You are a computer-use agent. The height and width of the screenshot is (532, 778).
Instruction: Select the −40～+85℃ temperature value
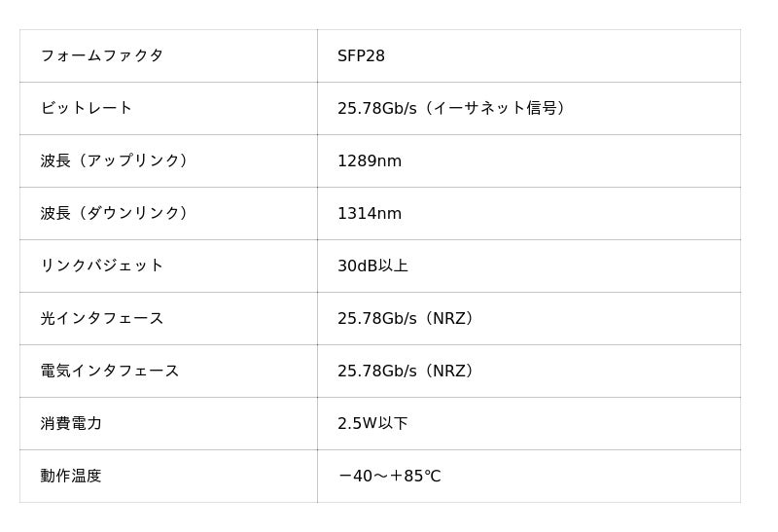pyautogui.click(x=389, y=477)
